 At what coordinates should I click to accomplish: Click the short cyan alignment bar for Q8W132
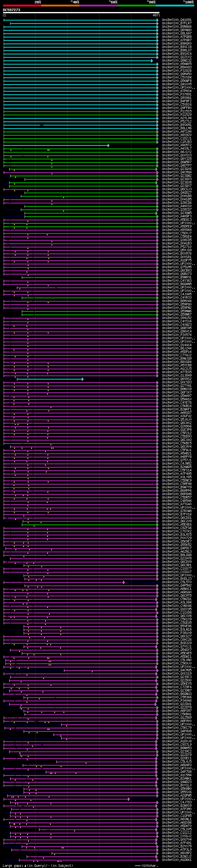coord(78,61)
